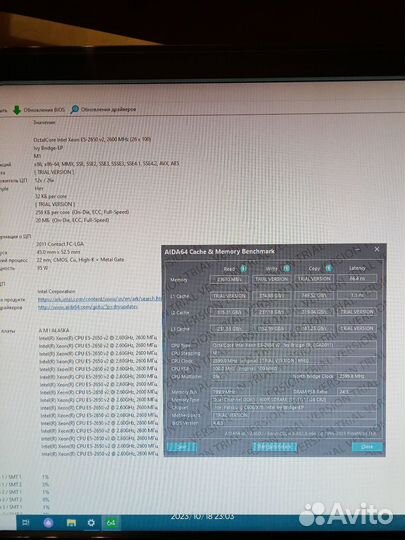405x540 pixels.
Task: Click the Memory Read result field
Action: (x=229, y=279)
